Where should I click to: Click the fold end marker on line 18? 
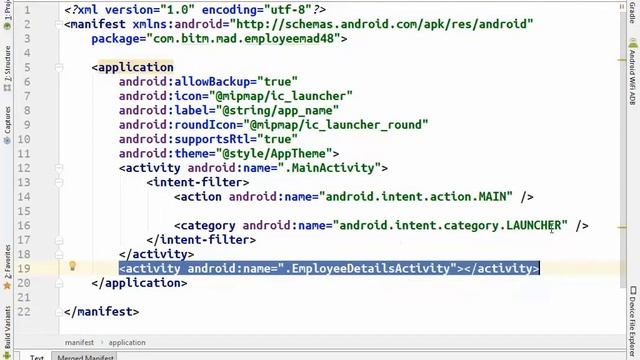pyautogui.click(x=59, y=254)
